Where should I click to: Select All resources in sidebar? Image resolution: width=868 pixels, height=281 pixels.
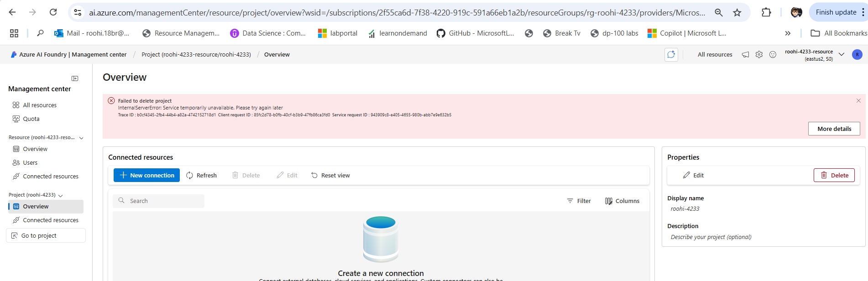click(x=40, y=105)
